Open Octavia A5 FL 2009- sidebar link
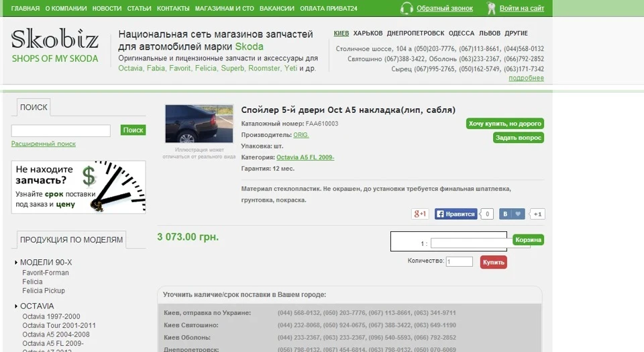 (53, 343)
